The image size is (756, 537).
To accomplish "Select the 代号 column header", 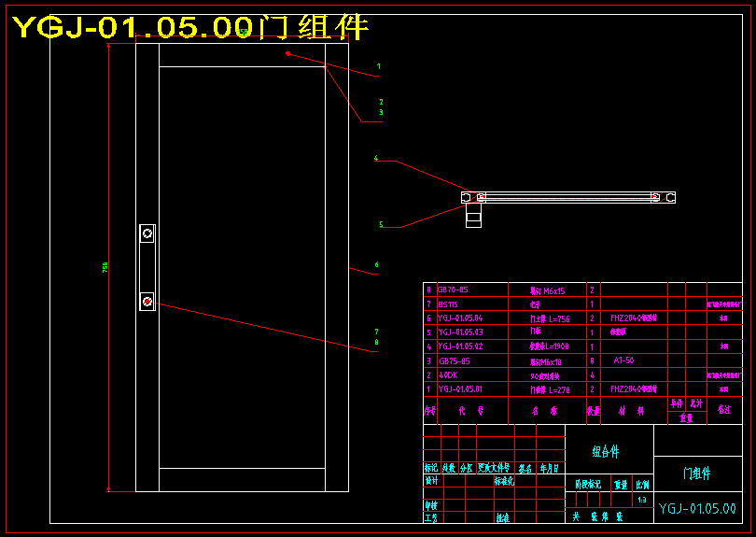I will tap(471, 411).
